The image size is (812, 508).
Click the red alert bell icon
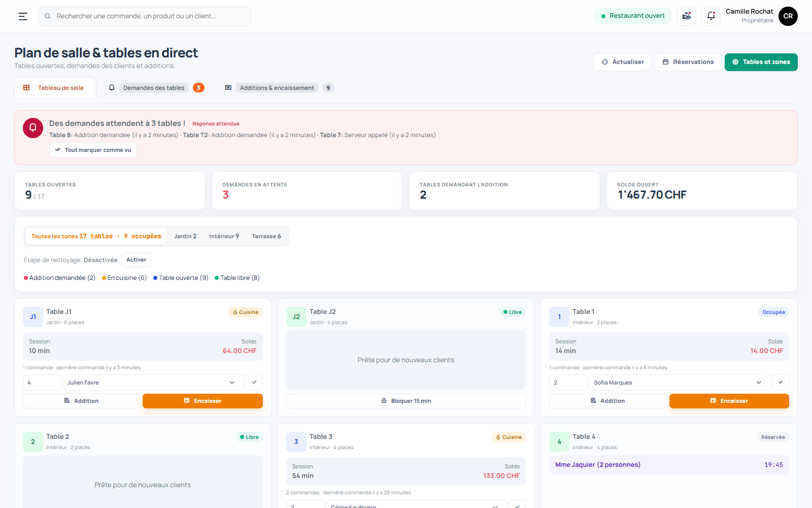point(33,128)
